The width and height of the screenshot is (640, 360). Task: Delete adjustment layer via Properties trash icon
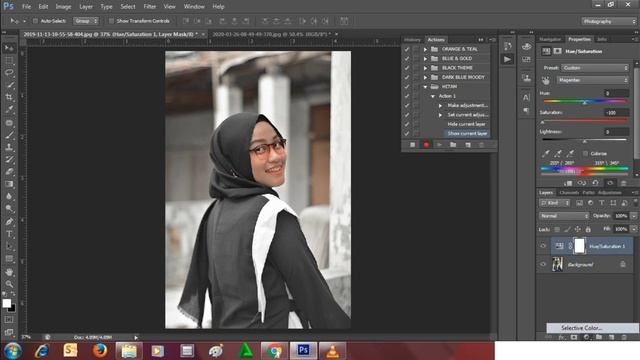point(624,183)
